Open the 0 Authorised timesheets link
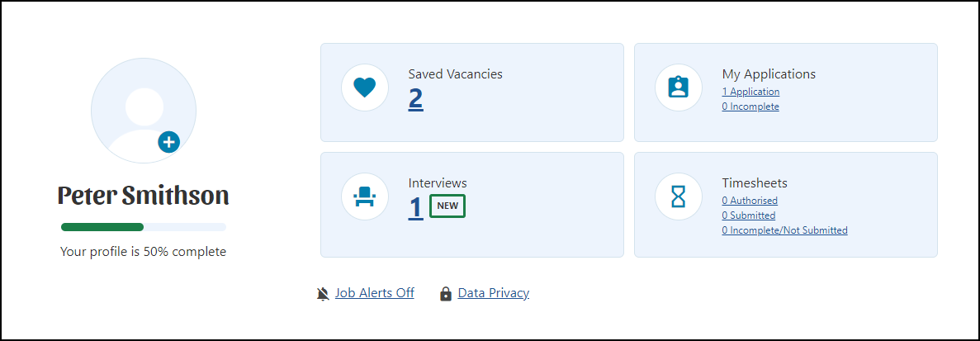This screenshot has height=341, width=980. pos(750,201)
